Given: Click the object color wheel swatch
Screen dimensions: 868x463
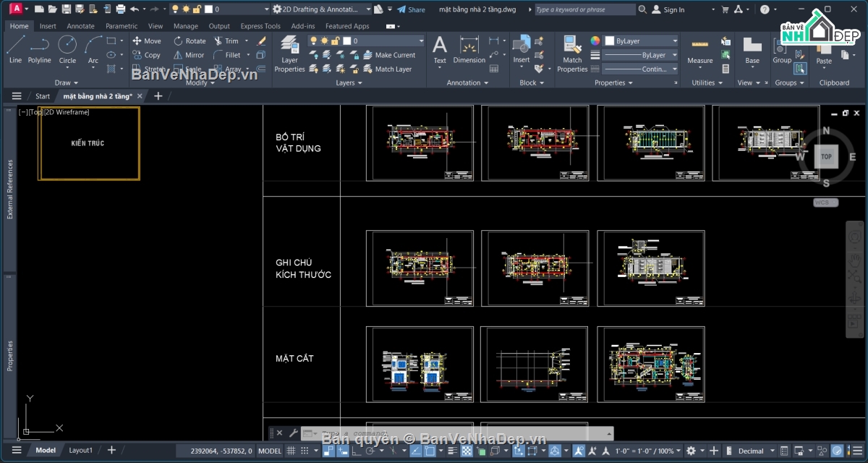Looking at the screenshot, I should (x=595, y=41).
